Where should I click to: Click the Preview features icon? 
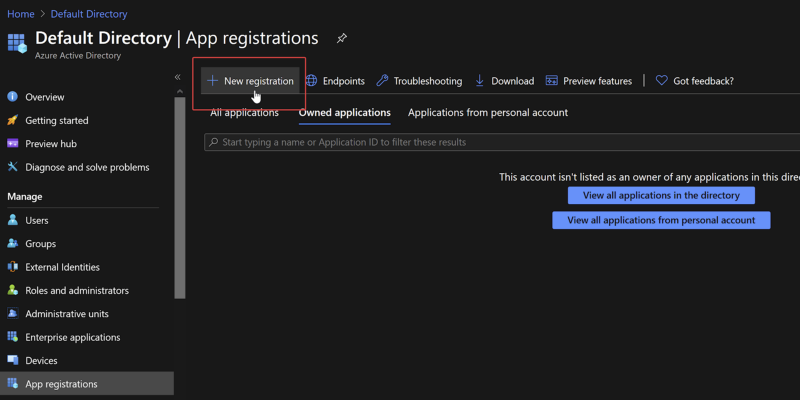tap(552, 81)
